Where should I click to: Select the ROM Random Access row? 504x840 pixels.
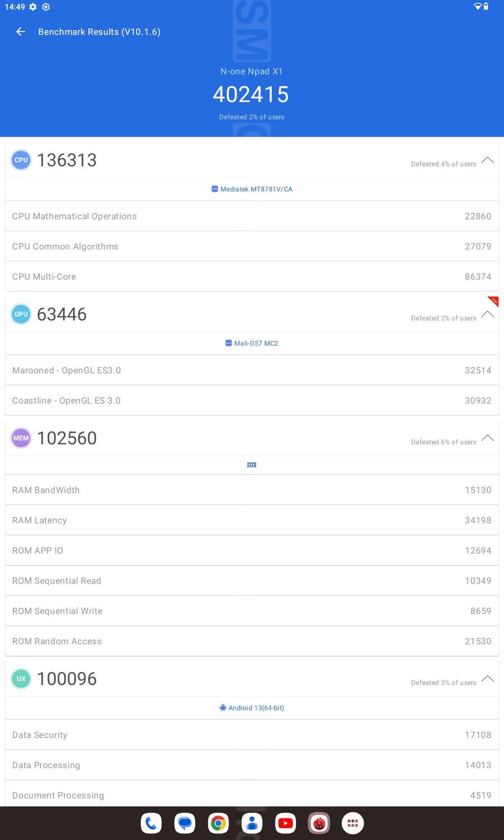252,641
